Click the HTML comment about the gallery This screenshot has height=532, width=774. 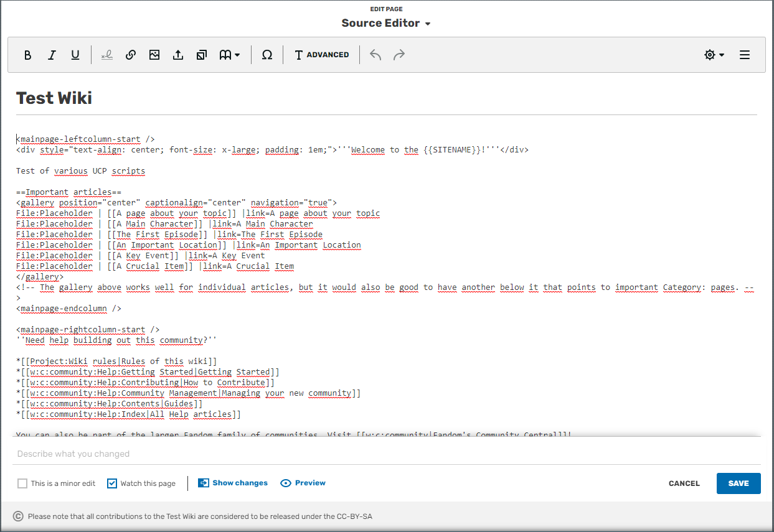(x=385, y=293)
